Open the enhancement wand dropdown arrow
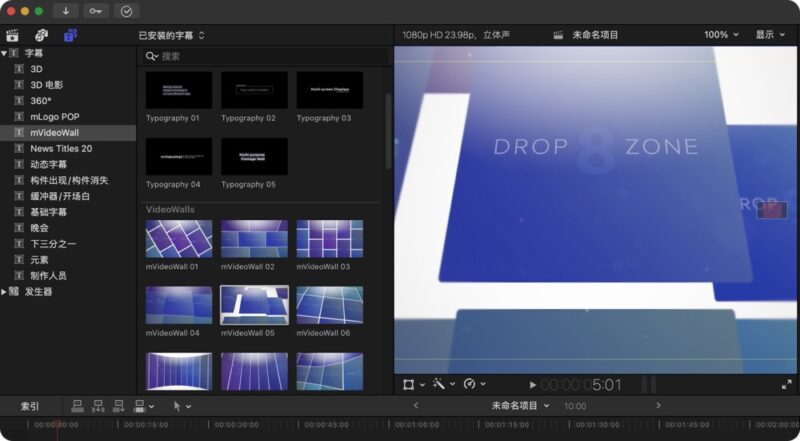 453,384
